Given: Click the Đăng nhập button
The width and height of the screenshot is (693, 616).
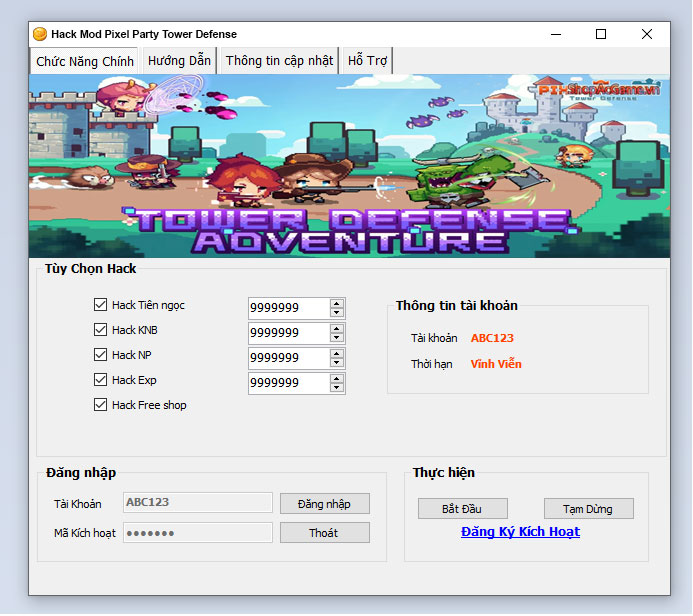Looking at the screenshot, I should click(x=325, y=504).
